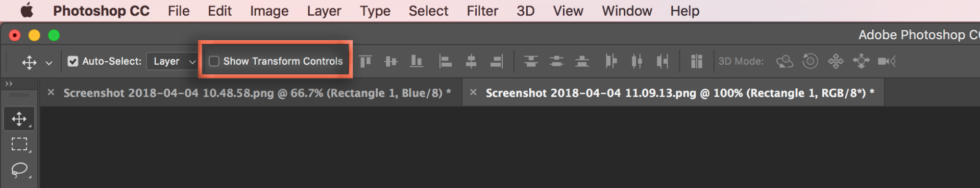Click the Align right edges icon

[x=497, y=62]
